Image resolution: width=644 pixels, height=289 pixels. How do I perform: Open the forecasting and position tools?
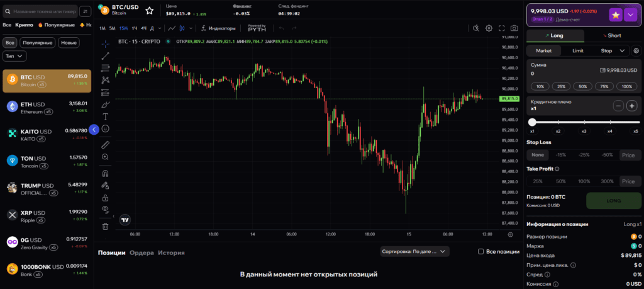(106, 92)
